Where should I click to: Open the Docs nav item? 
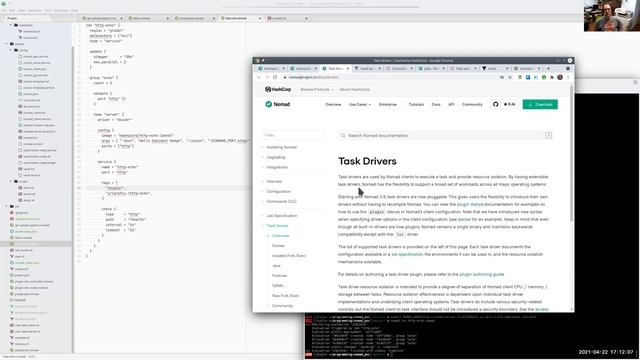point(436,104)
